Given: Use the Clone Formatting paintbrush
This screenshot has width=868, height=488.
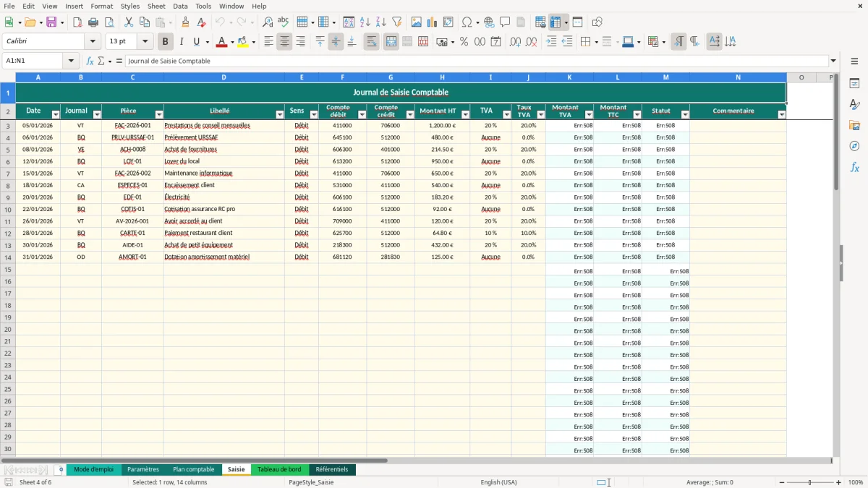Looking at the screenshot, I should pos(186,22).
